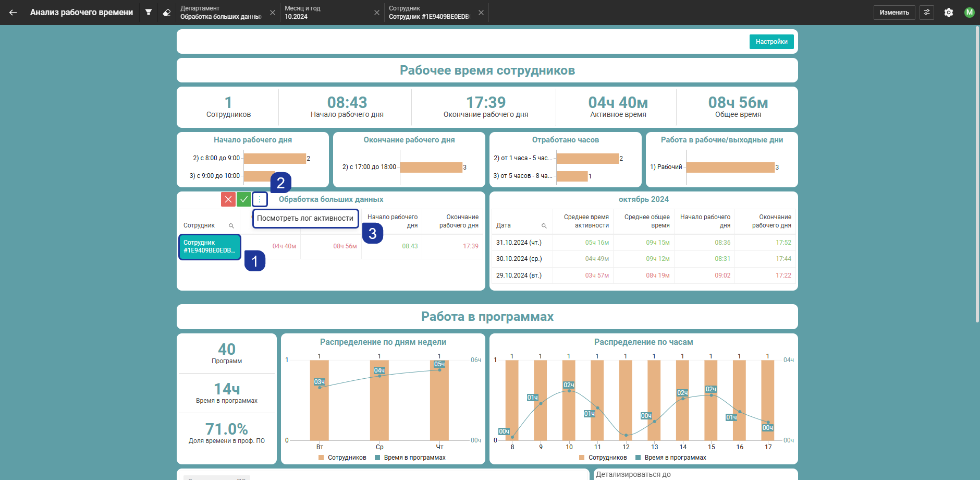Open the Сотрудник filter selector
Viewport: 980px width, 480px height.
click(430, 13)
